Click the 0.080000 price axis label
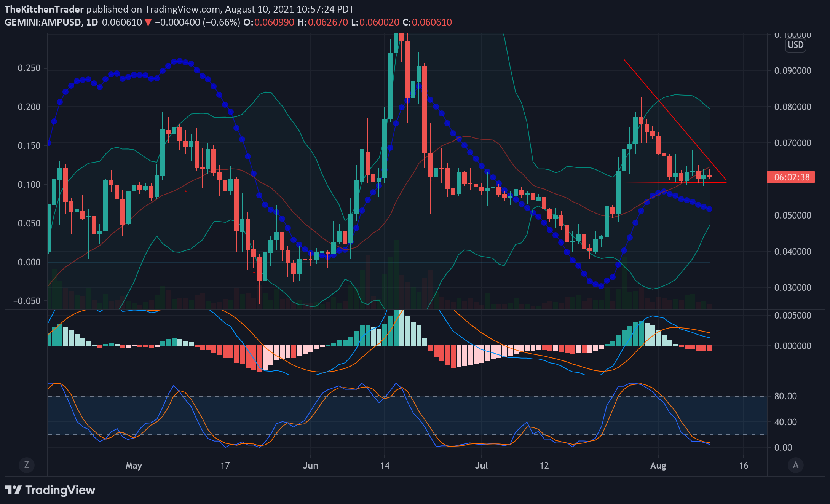Image resolution: width=830 pixels, height=504 pixels. pos(793,107)
